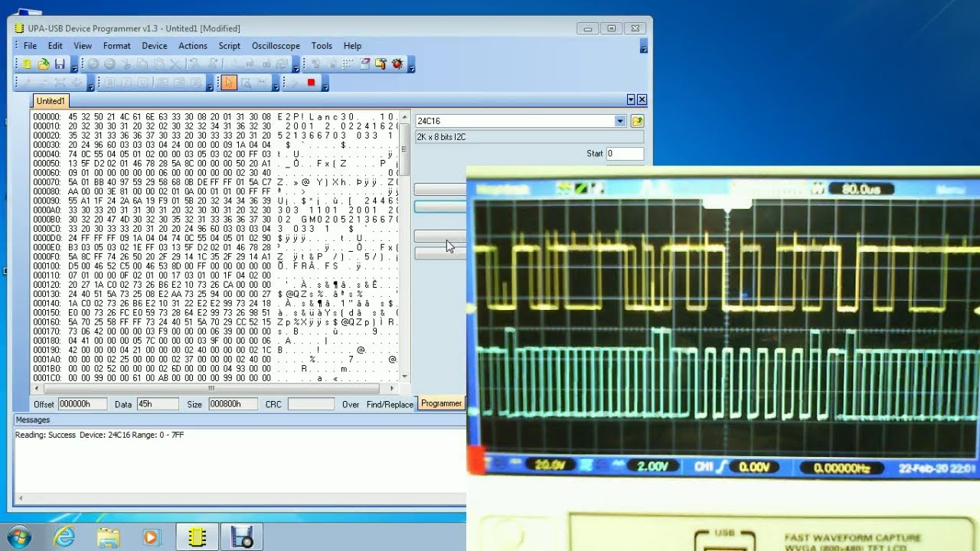Click the film-reel video taskbar icon
Image resolution: width=980 pixels, height=551 pixels.
pos(242,537)
